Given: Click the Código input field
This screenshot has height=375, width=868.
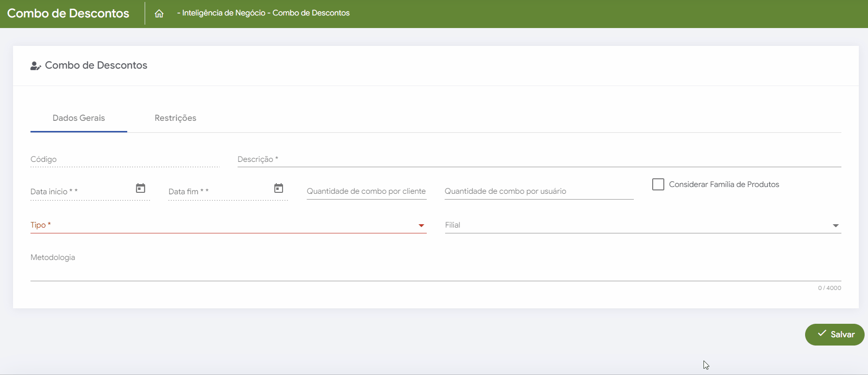Looking at the screenshot, I should (x=124, y=160).
